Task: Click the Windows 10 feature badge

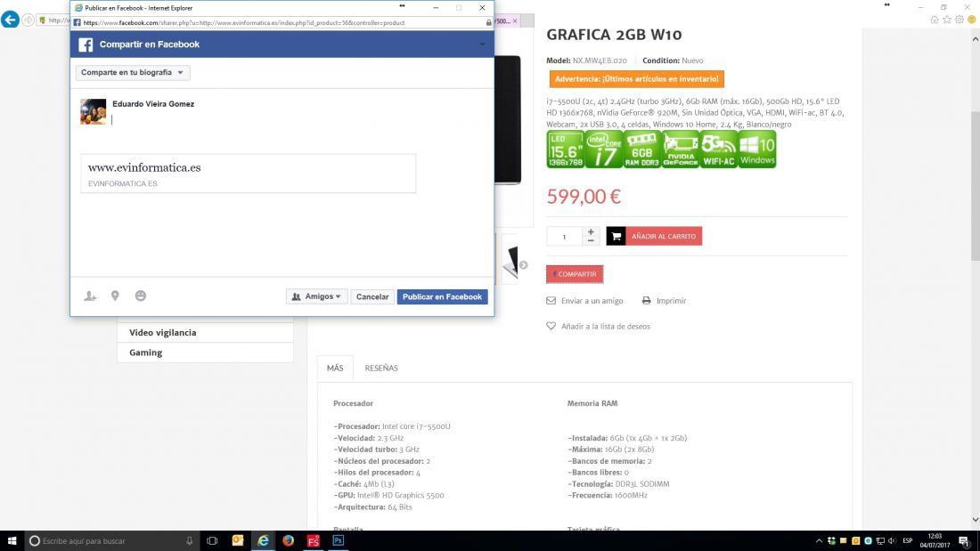Action: point(757,150)
